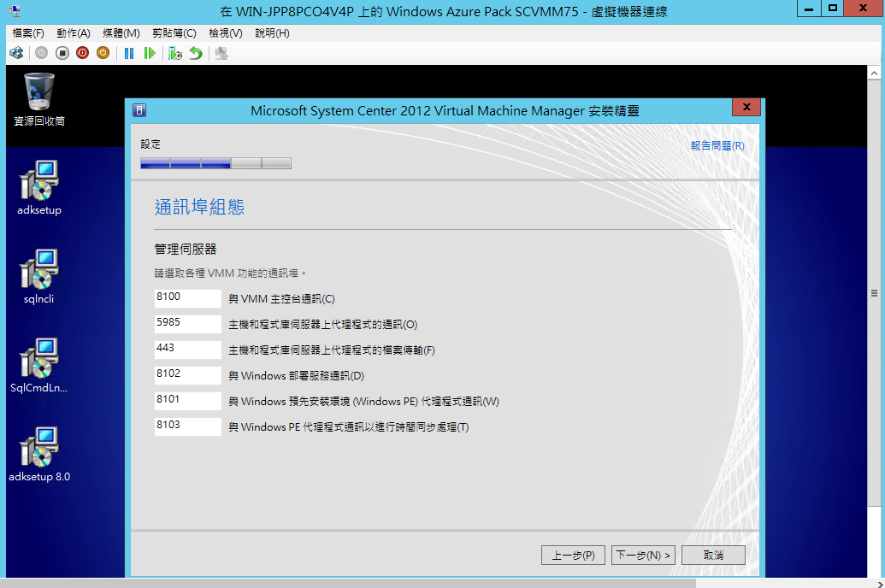Open the 動作(A) menu
Screen dimensions: 885x588
pyautogui.click(x=74, y=33)
